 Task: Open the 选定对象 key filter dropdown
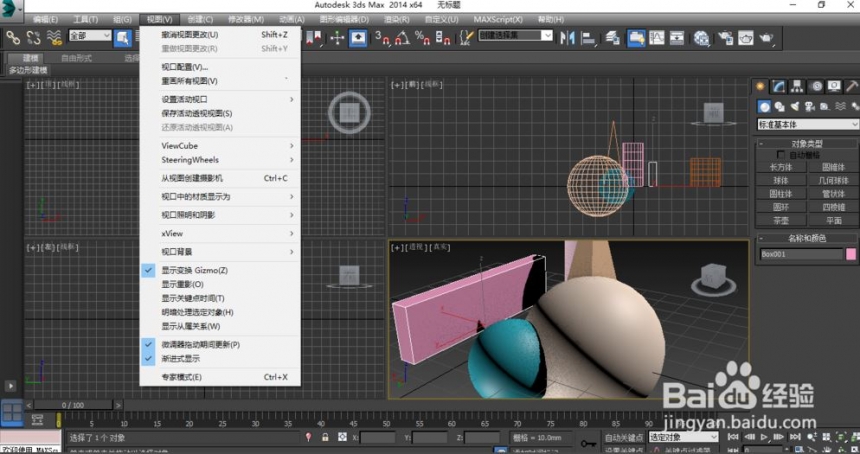click(x=683, y=437)
